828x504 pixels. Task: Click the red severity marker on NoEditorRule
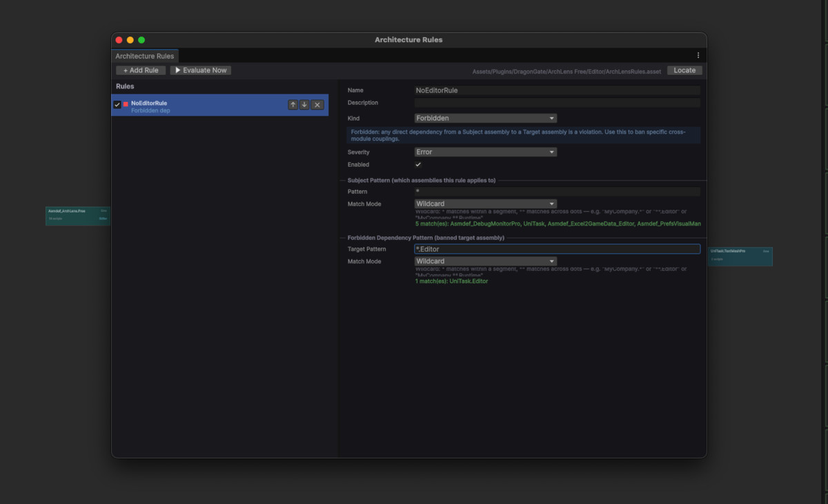[126, 105]
